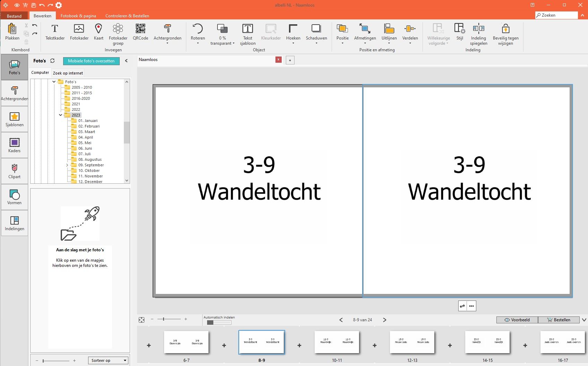This screenshot has height=366, width=588.
Task: Open the Achtergronden side panel
Action: click(x=14, y=94)
